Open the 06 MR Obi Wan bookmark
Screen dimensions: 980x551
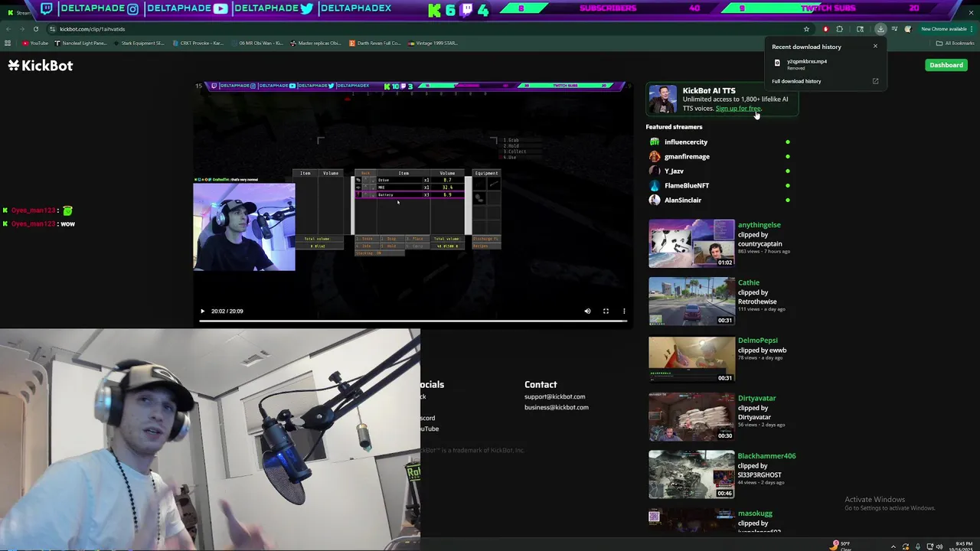coord(257,43)
